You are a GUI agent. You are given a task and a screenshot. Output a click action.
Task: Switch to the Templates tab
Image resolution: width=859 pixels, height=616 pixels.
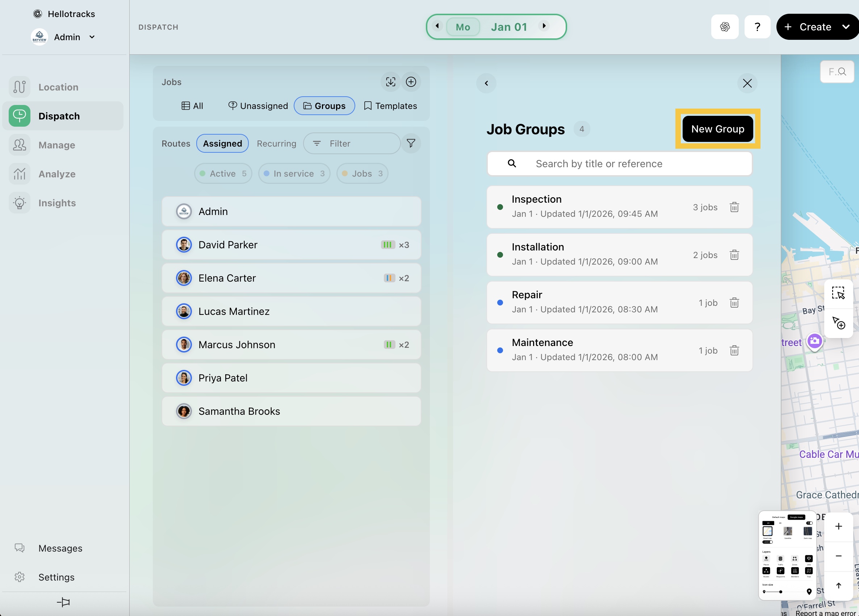(x=390, y=106)
